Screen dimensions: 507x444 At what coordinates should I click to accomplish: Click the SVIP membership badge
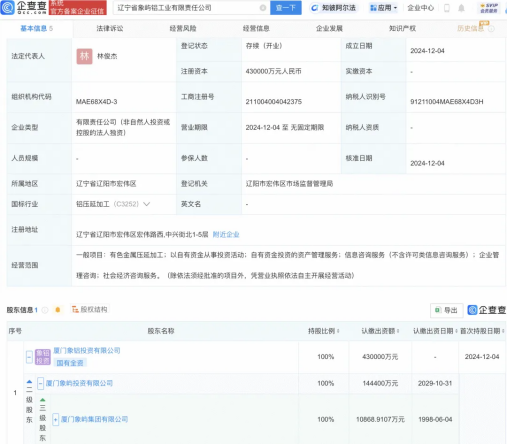click(x=489, y=8)
